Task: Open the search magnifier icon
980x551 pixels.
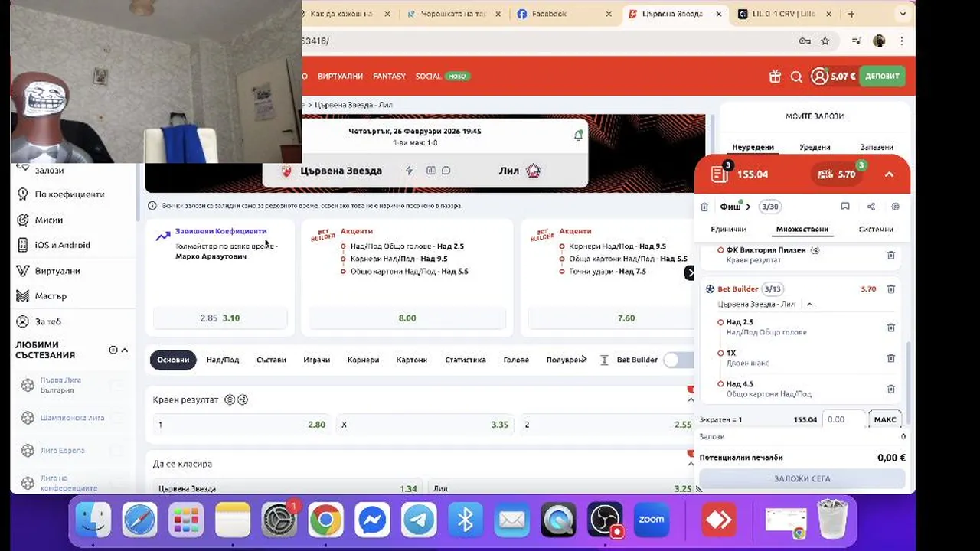Action: point(796,77)
